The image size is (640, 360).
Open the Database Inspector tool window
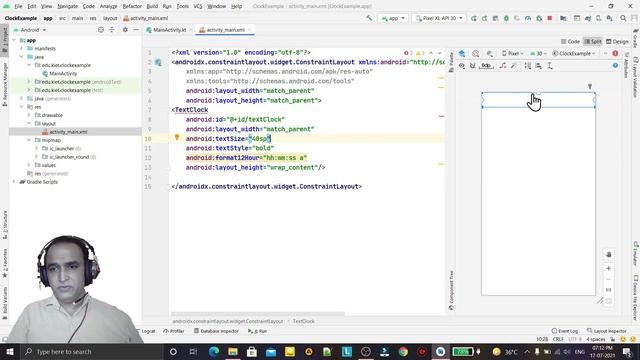point(216,331)
